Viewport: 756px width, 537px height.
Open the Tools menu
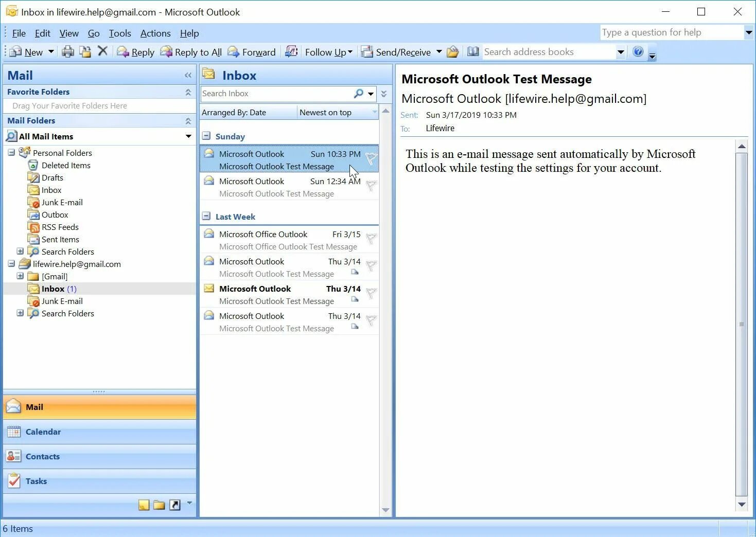pyautogui.click(x=120, y=33)
